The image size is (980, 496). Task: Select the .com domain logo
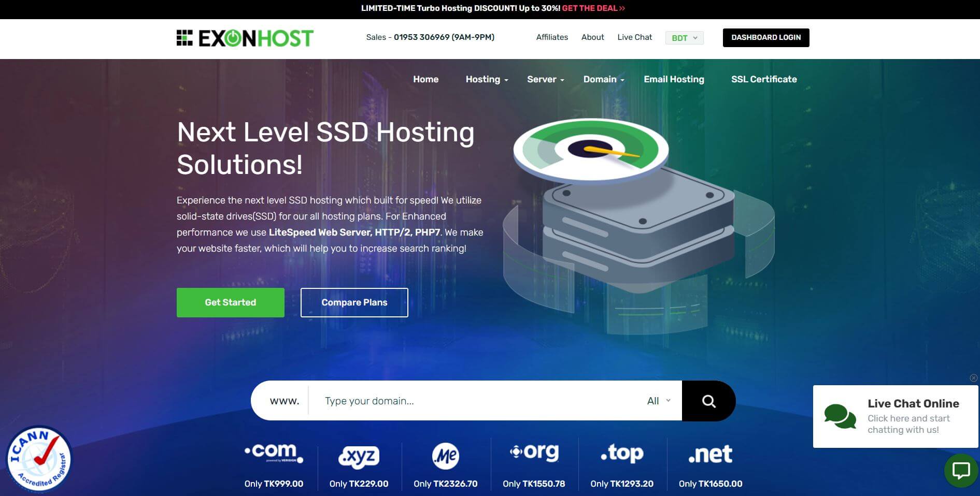coord(274,453)
